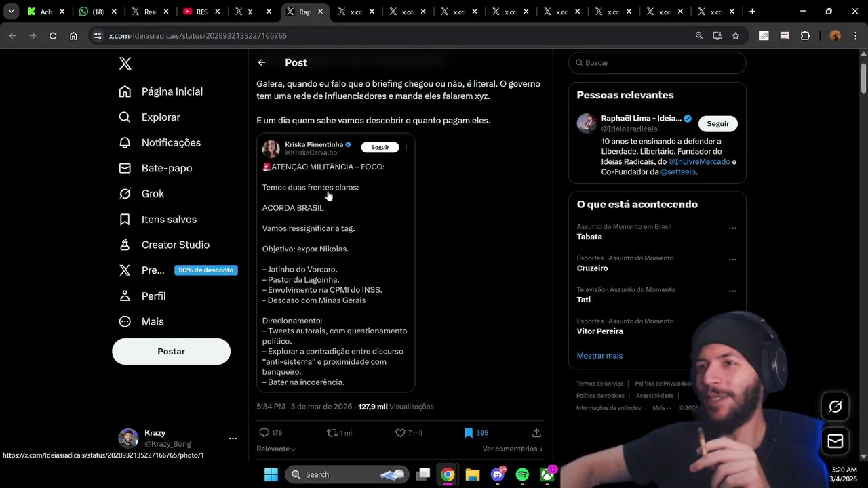This screenshot has height=488, width=868.
Task: Open the Mais sidebar menu
Action: click(141, 321)
